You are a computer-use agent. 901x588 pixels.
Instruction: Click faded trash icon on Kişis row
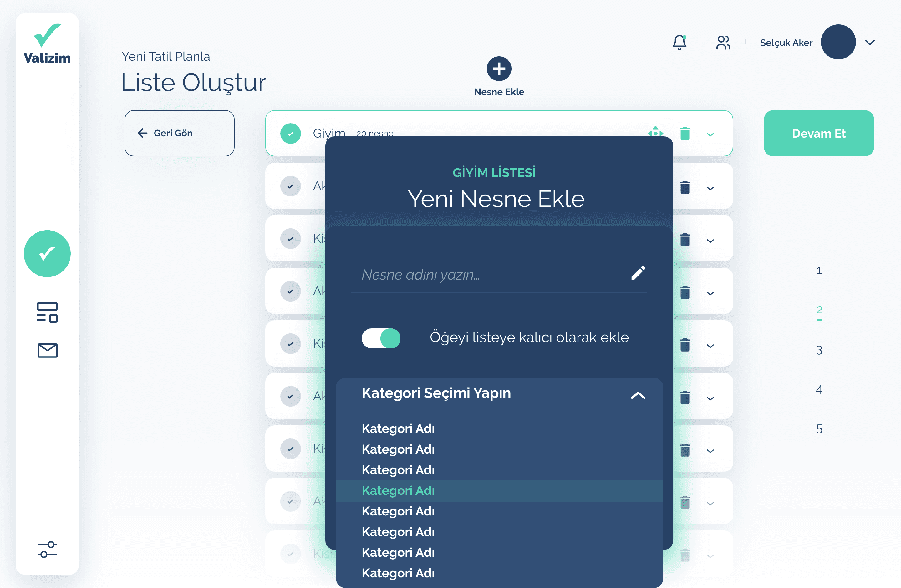pyautogui.click(x=685, y=555)
